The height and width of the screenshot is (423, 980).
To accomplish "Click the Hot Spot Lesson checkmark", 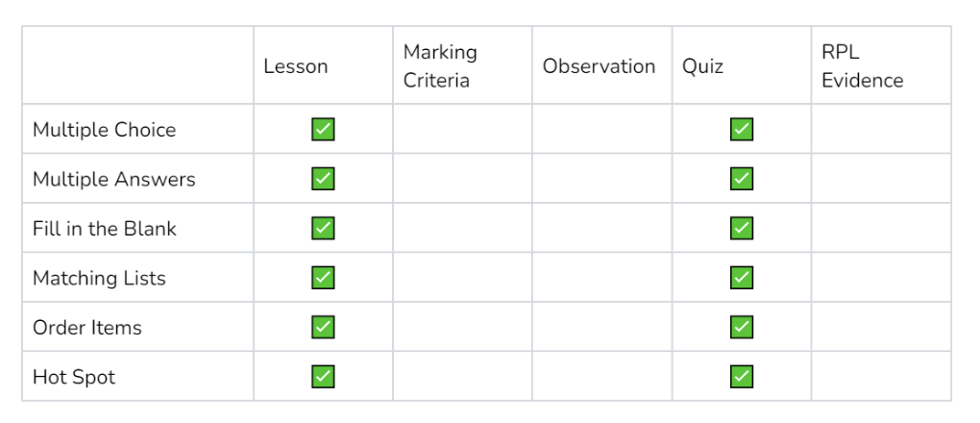I will [x=323, y=377].
